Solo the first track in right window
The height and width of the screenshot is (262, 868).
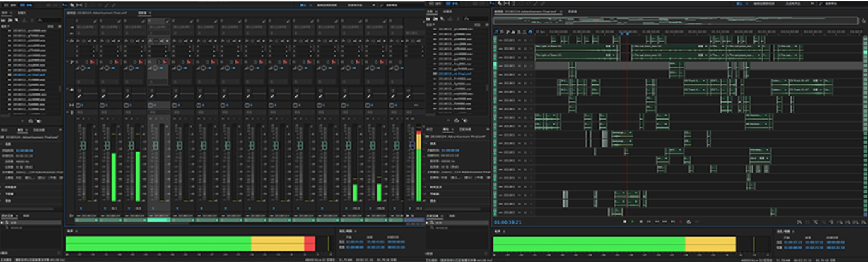(x=525, y=40)
